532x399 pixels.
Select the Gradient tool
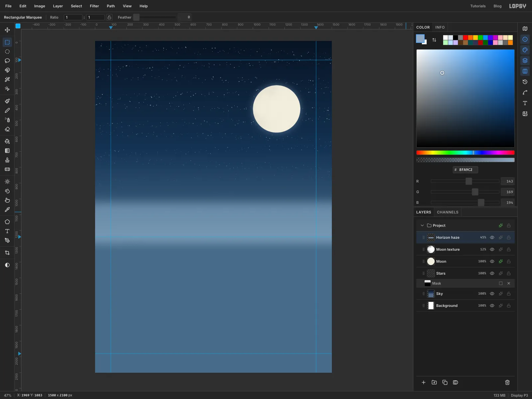coord(7,151)
